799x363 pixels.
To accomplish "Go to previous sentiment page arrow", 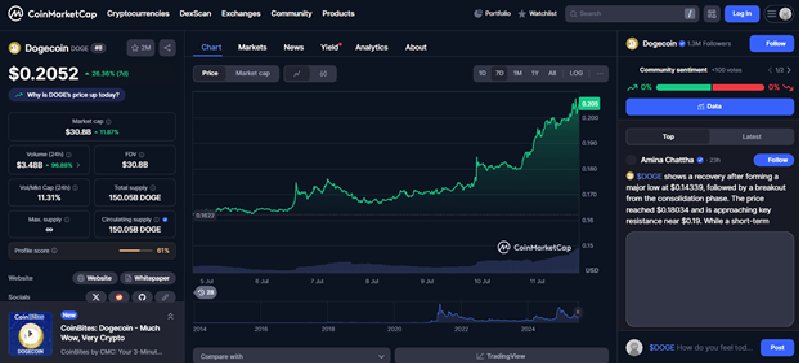I will point(770,70).
